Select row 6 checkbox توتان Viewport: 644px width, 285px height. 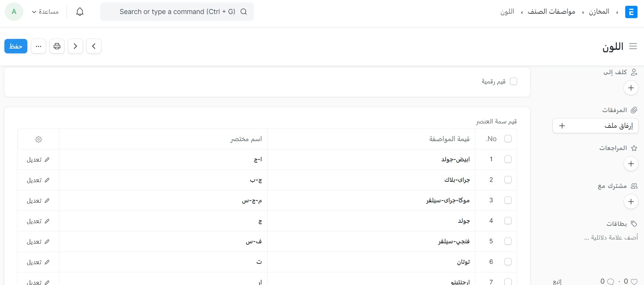click(x=508, y=261)
